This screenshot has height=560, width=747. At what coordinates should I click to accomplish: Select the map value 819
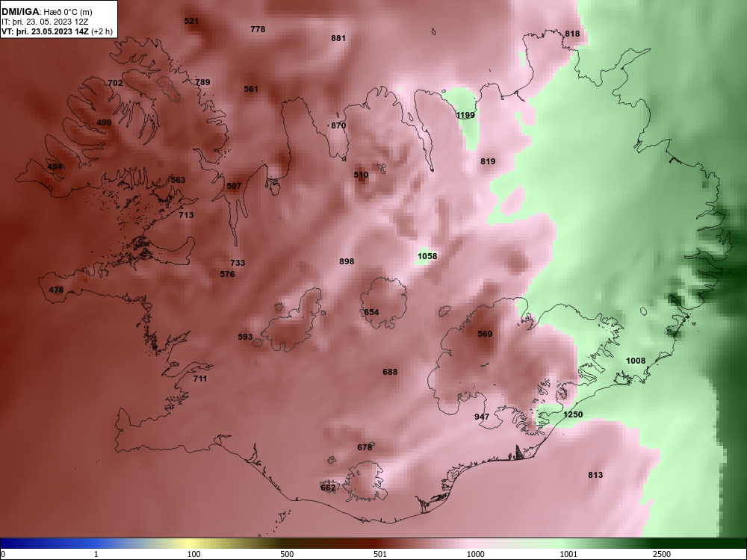click(488, 161)
